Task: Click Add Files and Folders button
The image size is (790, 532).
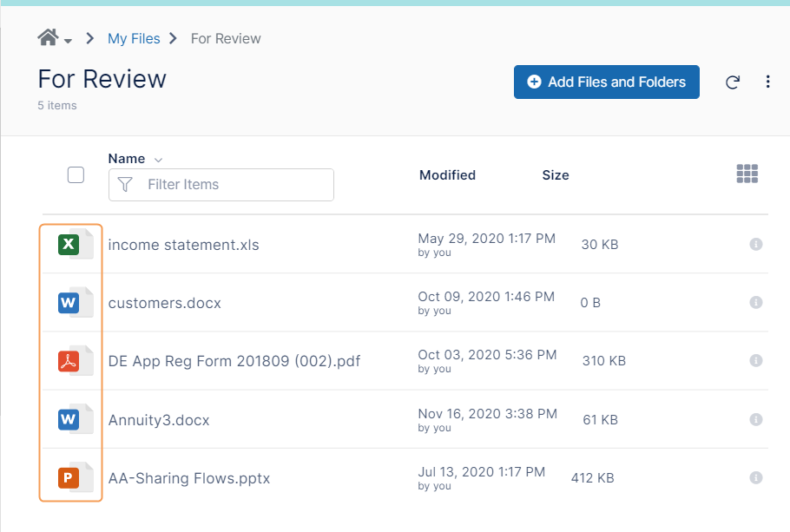Action: (607, 82)
